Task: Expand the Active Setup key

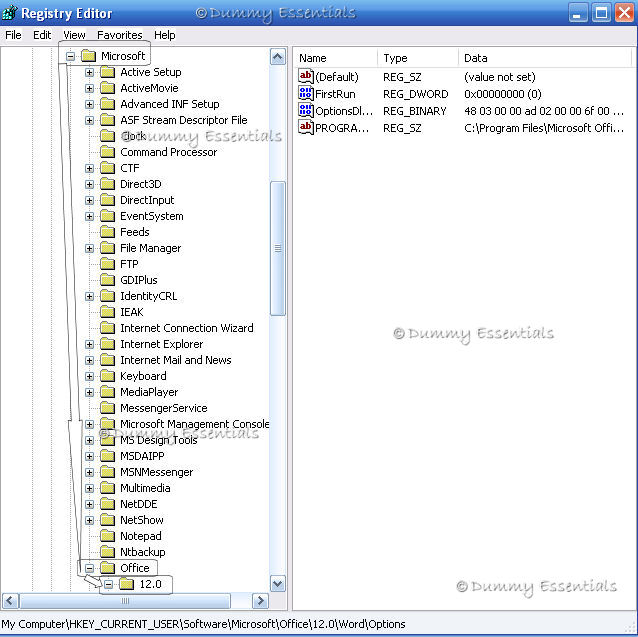Action: point(90,72)
